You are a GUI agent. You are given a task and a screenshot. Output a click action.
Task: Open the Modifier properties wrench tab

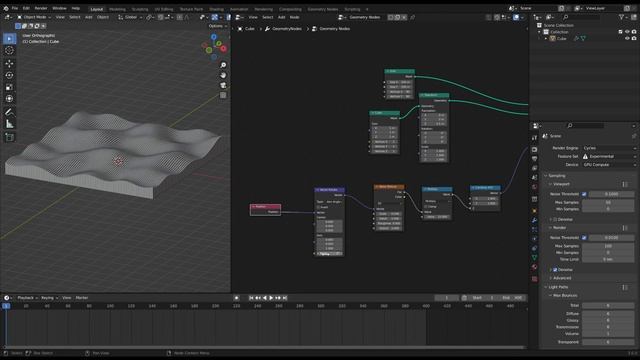click(534, 220)
